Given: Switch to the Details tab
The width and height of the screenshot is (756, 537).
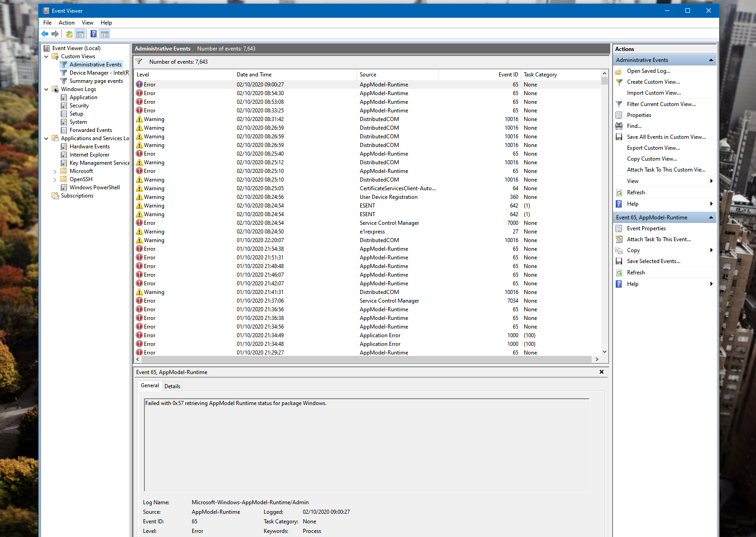Looking at the screenshot, I should coord(172,386).
